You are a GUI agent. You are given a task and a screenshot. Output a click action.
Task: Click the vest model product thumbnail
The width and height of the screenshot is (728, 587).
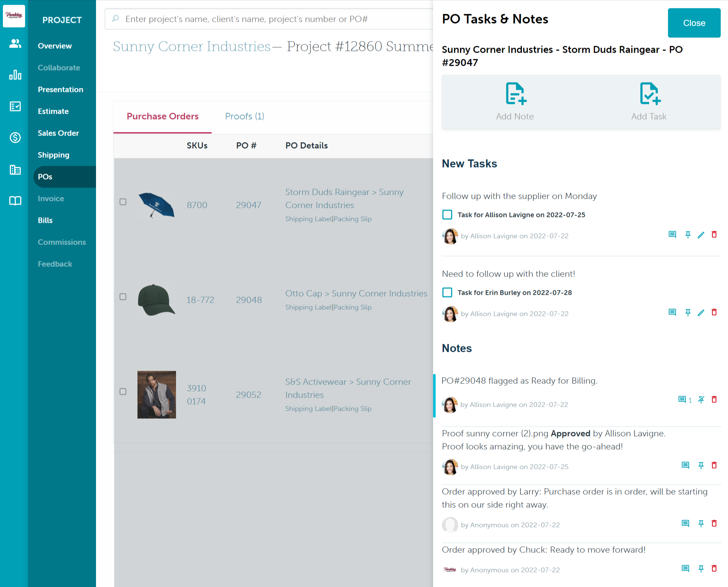pos(157,395)
